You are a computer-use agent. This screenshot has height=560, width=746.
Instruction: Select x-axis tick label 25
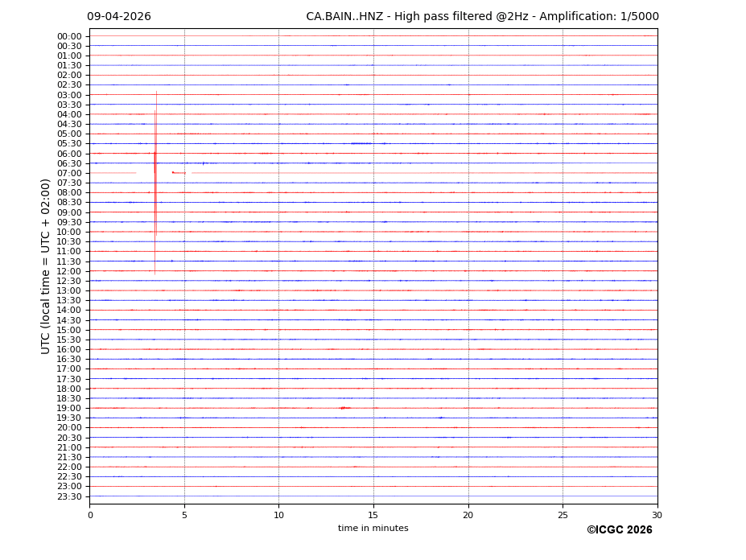click(x=563, y=515)
